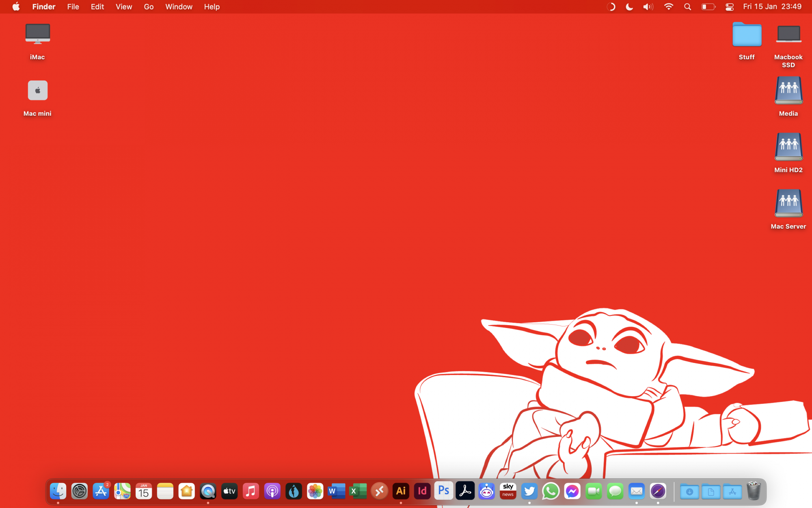Open the Messages app

pyautogui.click(x=615, y=491)
